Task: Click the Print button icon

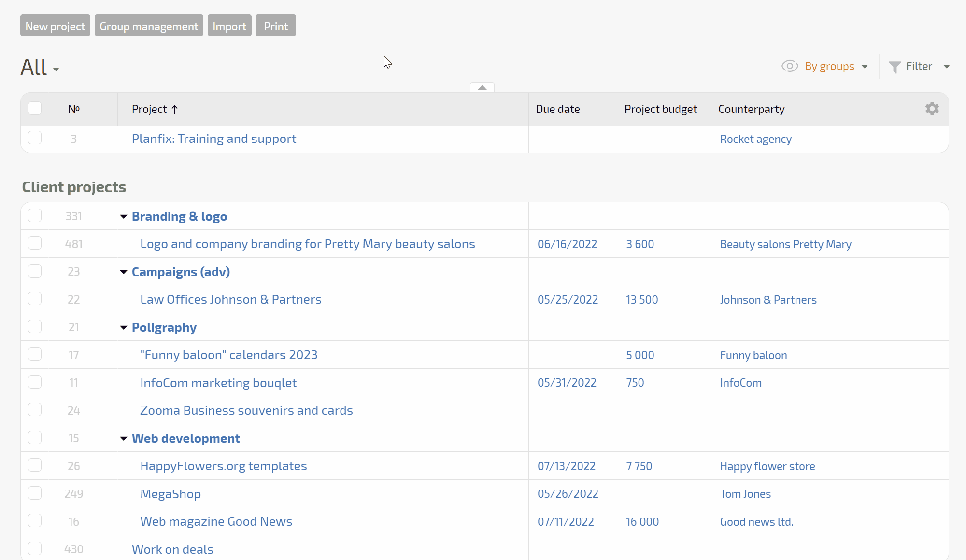Action: click(x=275, y=26)
